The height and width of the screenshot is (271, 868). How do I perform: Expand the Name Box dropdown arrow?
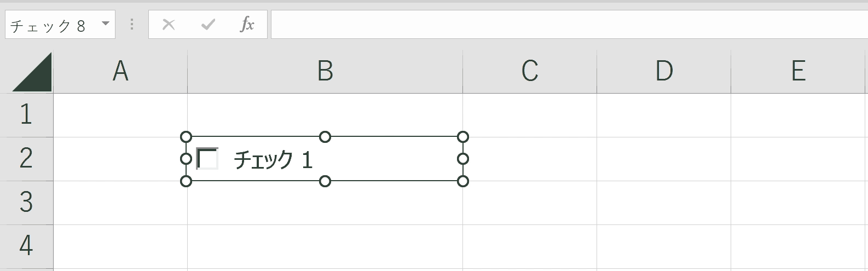106,24
